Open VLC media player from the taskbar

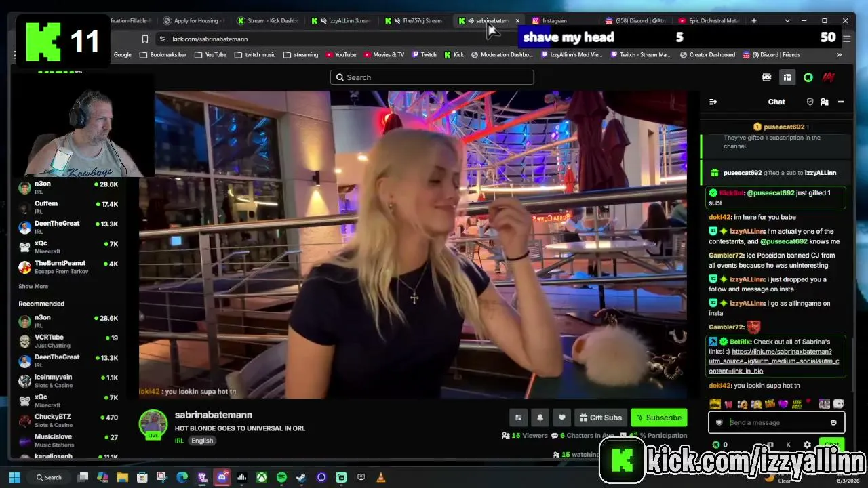click(x=380, y=477)
